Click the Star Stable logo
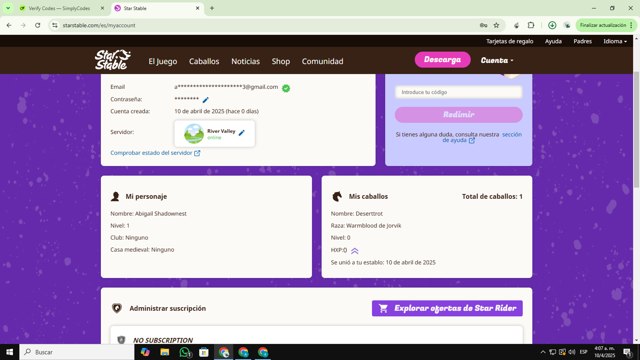This screenshot has width=640, height=360. [113, 60]
